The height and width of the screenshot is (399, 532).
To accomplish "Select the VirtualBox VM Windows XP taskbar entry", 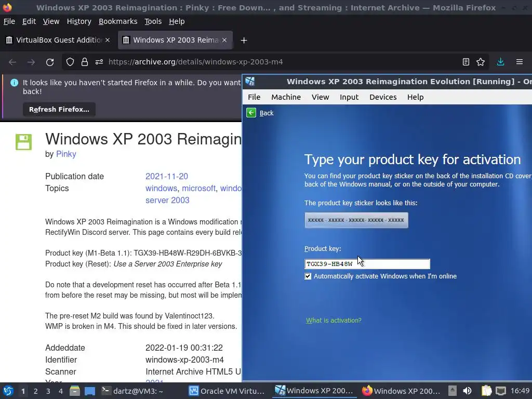I will pyautogui.click(x=314, y=391).
